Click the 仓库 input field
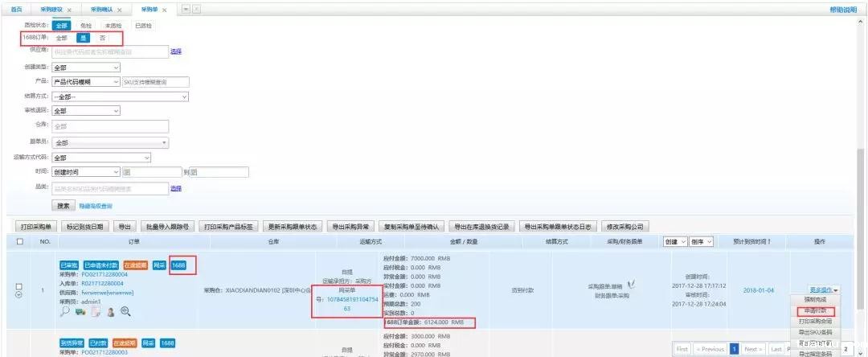This screenshot has width=868, height=357. point(110,126)
